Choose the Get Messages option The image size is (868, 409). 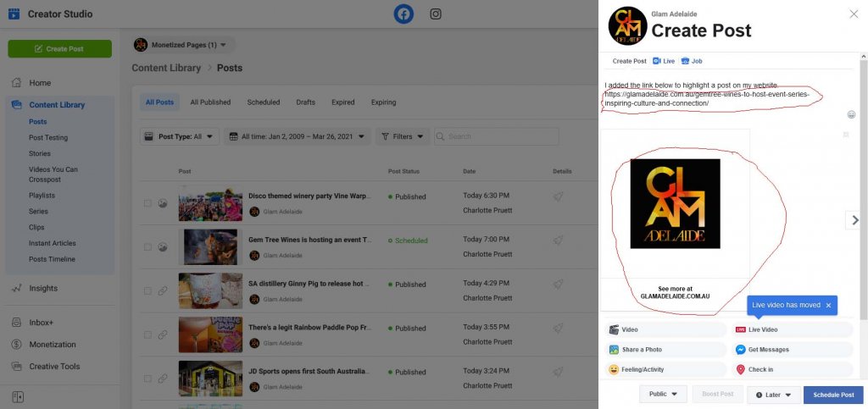pyautogui.click(x=793, y=350)
